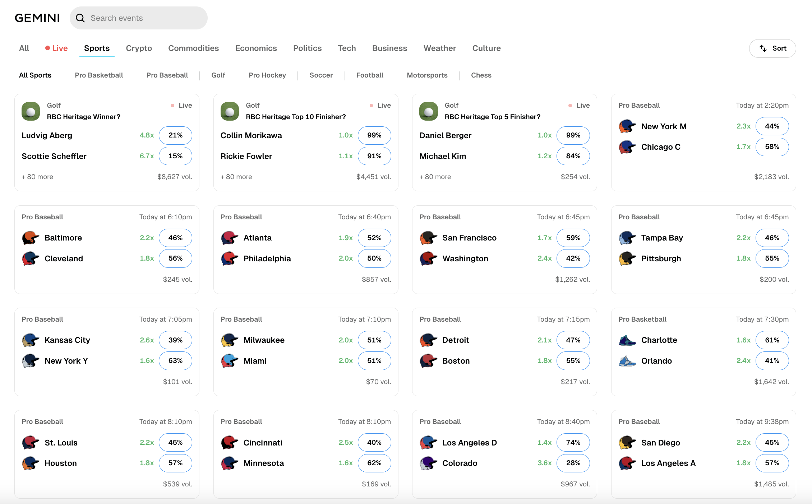The height and width of the screenshot is (504, 812).
Task: Click the GEMINI logo
Action: 37,18
